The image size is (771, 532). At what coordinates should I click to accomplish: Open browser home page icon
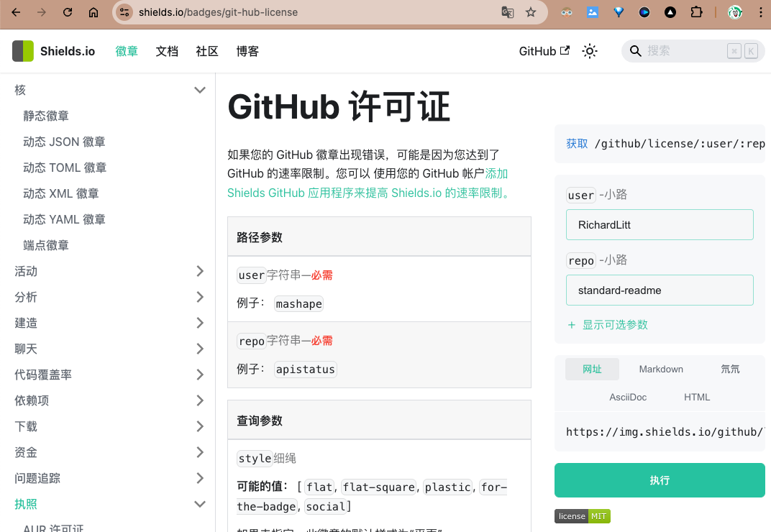pyautogui.click(x=93, y=12)
